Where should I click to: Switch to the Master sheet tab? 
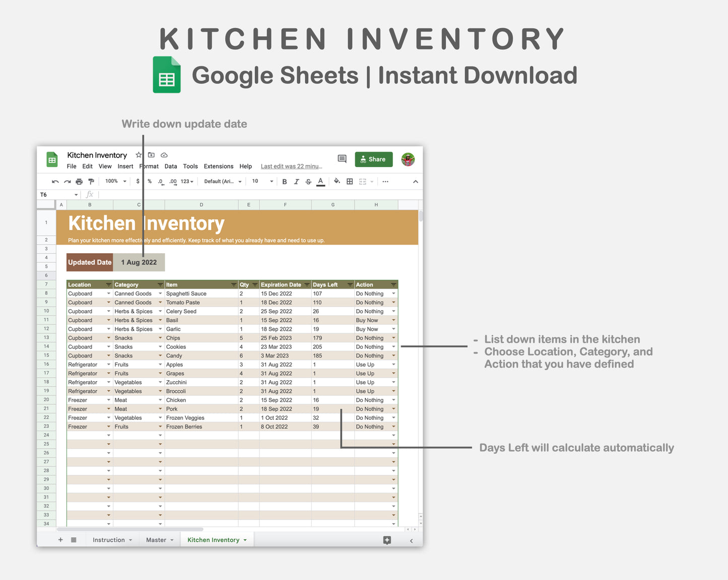point(156,539)
